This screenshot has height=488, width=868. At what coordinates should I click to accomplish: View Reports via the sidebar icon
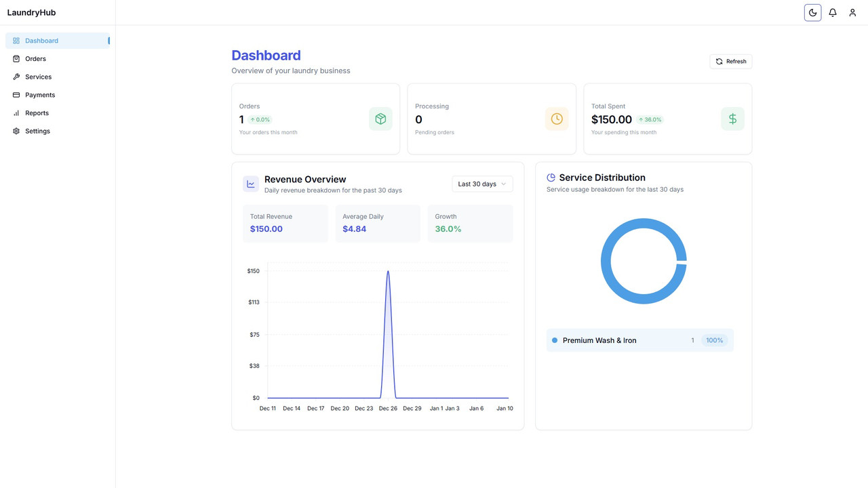coord(16,113)
